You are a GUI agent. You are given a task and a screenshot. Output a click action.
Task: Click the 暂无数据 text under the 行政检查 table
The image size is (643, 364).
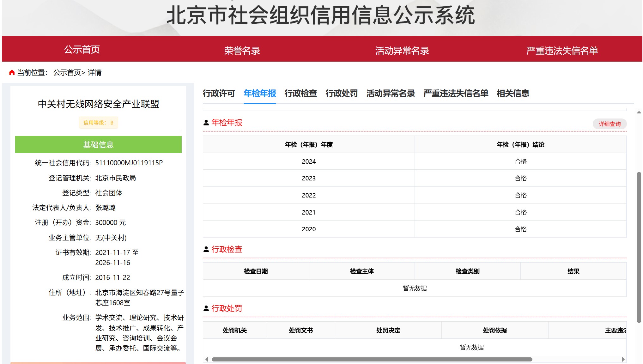point(415,288)
